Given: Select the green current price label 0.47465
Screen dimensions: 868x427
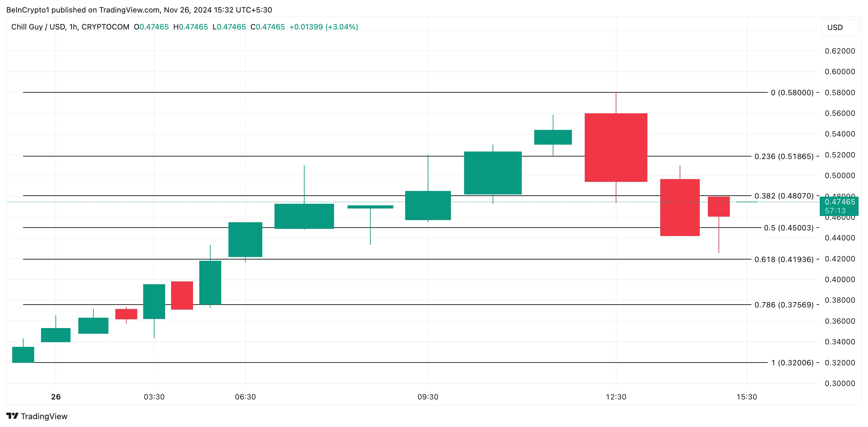Looking at the screenshot, I should 839,202.
